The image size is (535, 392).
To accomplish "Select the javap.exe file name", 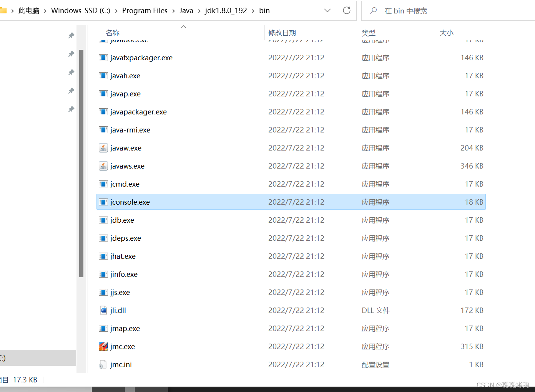I will 125,94.
